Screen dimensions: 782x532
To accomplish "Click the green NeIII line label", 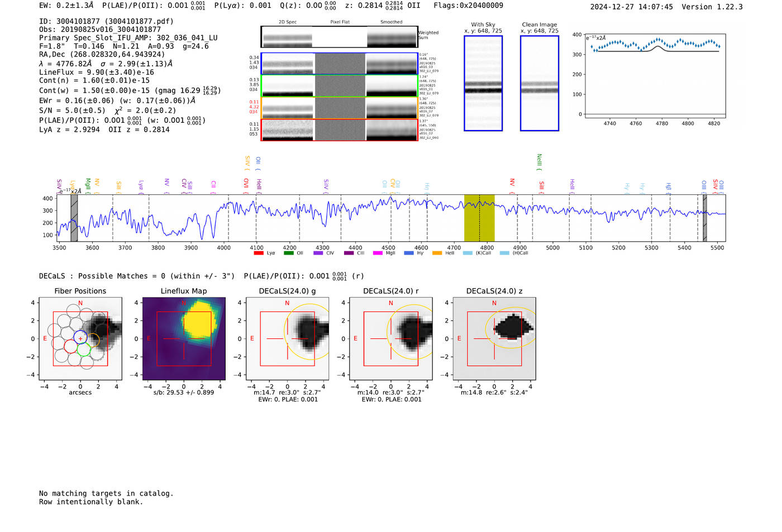I will tap(539, 161).
